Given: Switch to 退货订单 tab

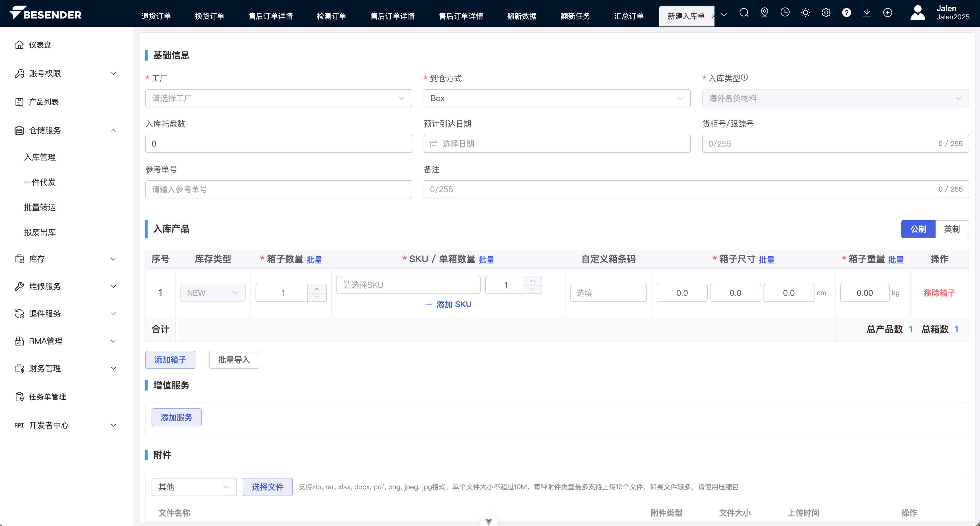Looking at the screenshot, I should pos(156,16).
